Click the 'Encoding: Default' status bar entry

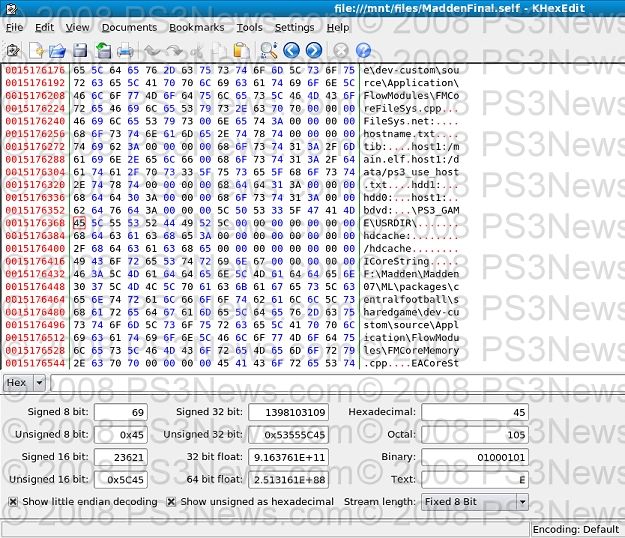click(576, 530)
